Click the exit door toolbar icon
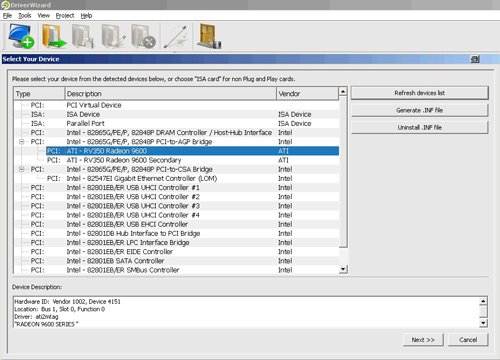This screenshot has width=500, height=360. [x=209, y=36]
